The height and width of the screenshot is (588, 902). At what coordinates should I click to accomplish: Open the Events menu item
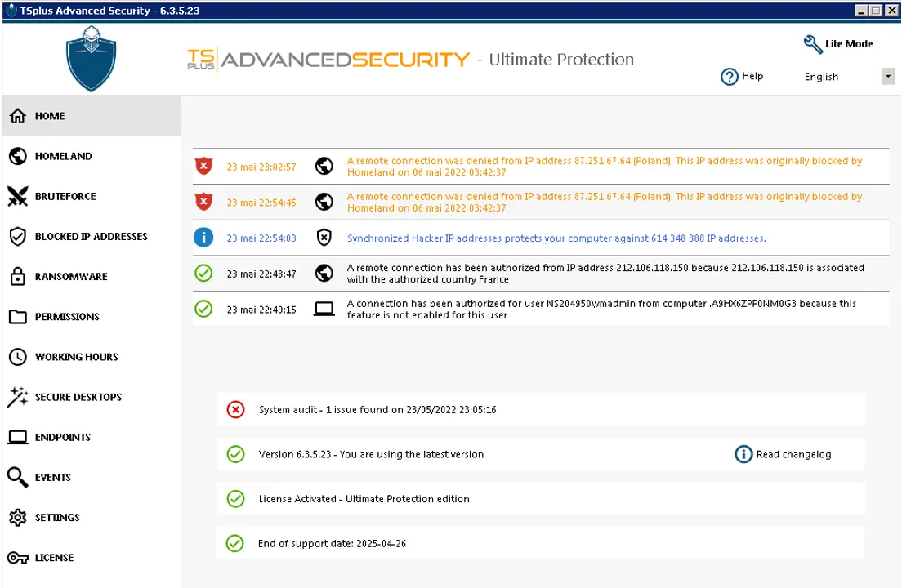(53, 478)
